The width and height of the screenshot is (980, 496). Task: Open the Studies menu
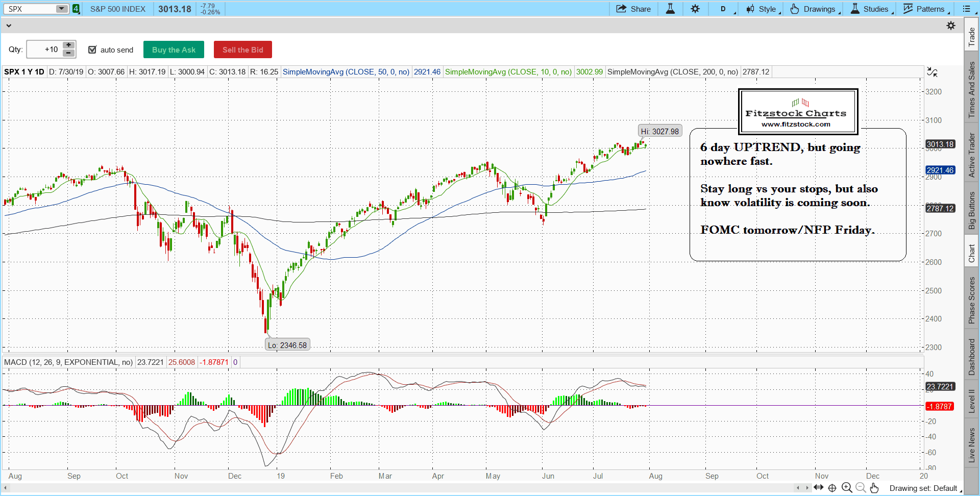pyautogui.click(x=872, y=9)
